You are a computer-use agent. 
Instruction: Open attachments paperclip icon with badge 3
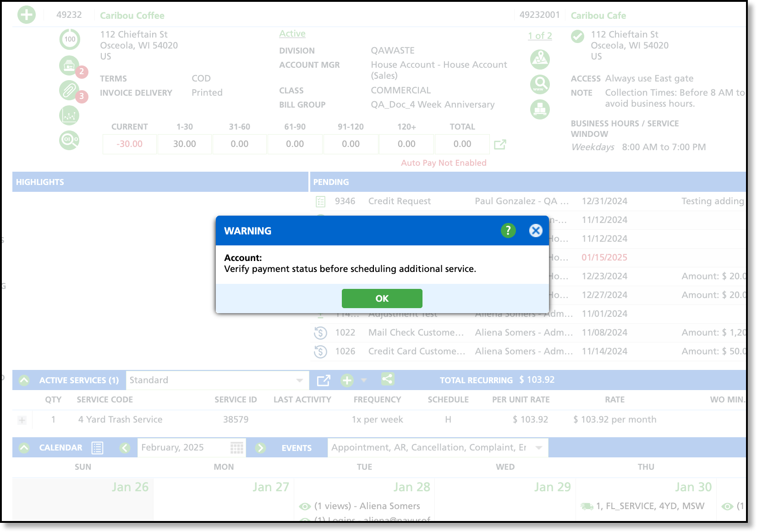[x=70, y=90]
